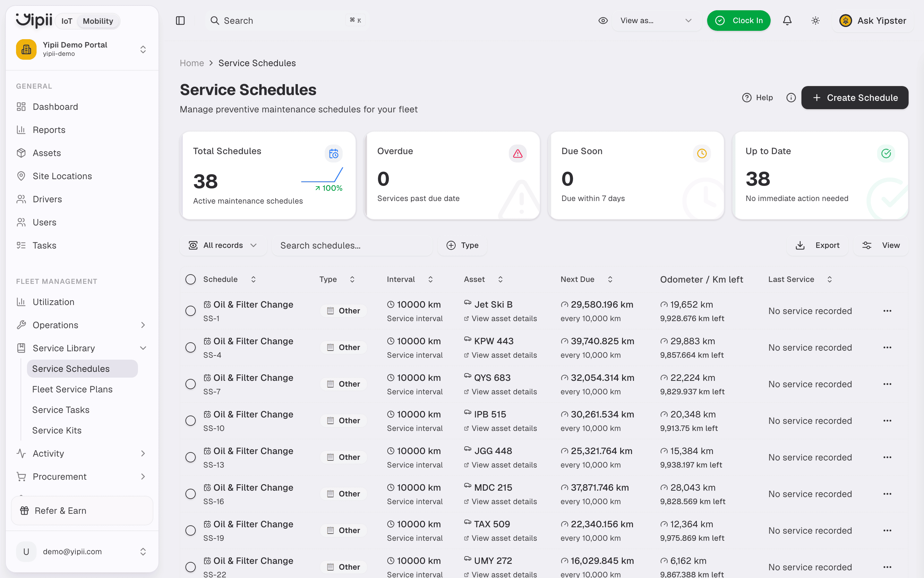The image size is (924, 578).
Task: Open the View as dropdown
Action: tap(656, 21)
